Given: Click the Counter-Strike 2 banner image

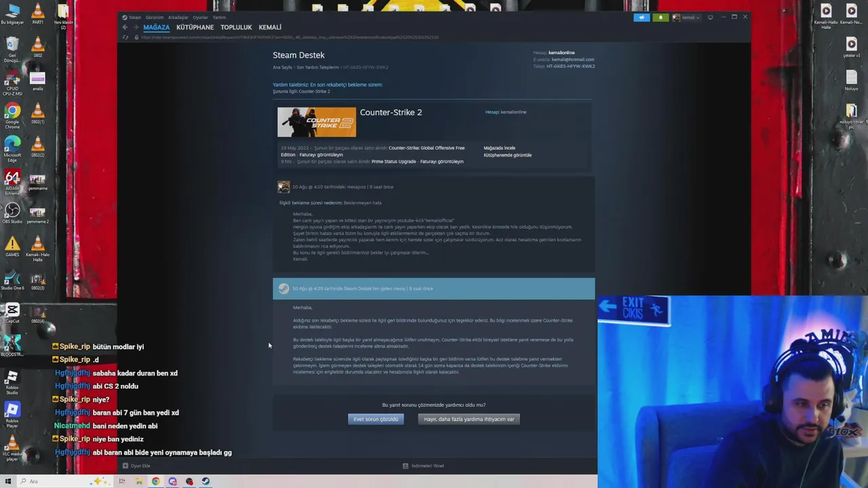Looking at the screenshot, I should pyautogui.click(x=317, y=122).
